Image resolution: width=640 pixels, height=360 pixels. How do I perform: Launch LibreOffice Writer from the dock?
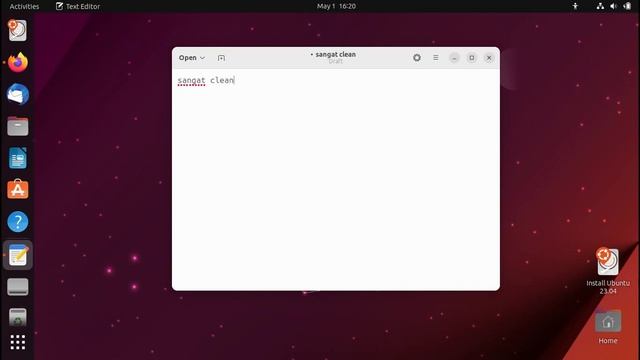click(18, 158)
